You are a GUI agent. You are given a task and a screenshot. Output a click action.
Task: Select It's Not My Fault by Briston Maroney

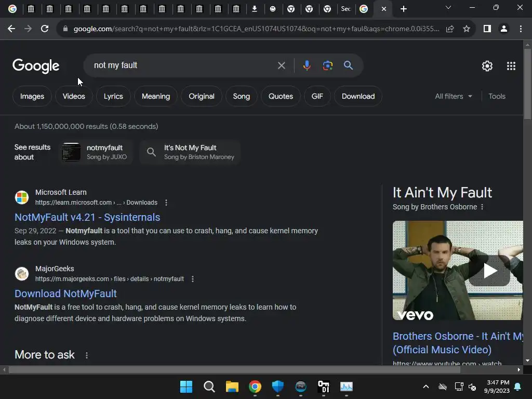pos(190,152)
